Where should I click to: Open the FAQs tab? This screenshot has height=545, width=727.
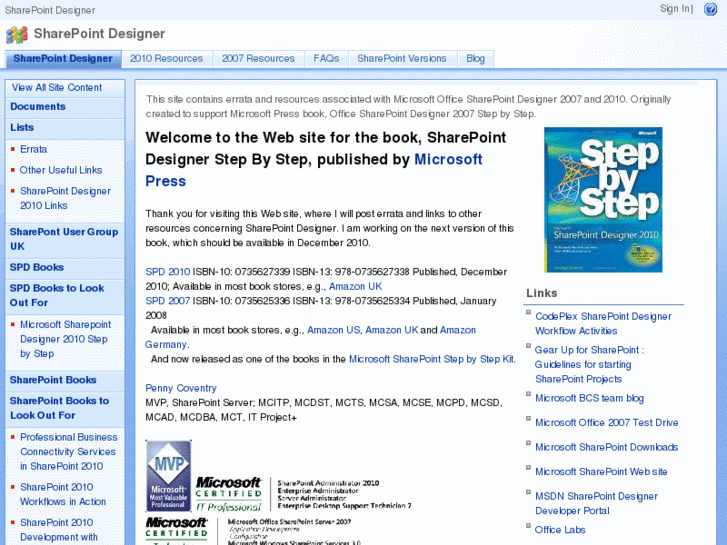(326, 59)
